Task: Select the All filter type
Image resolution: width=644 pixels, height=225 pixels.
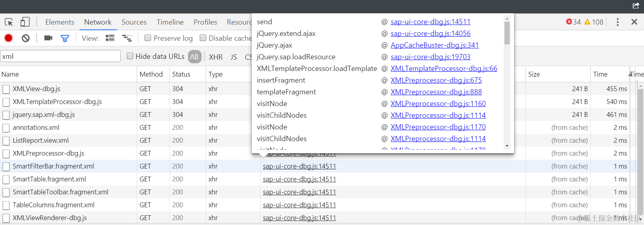Action: [194, 57]
